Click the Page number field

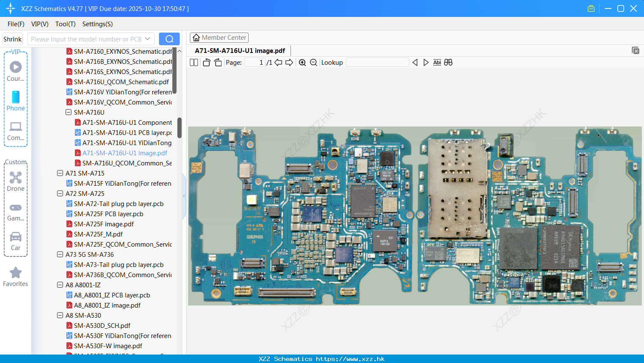point(255,63)
